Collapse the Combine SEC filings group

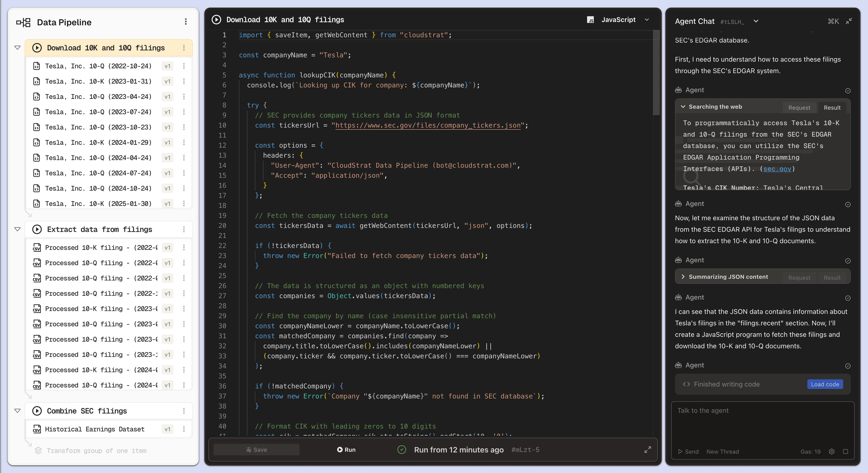[17, 411]
